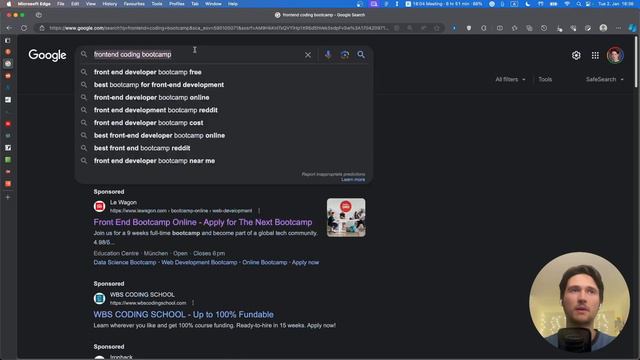The image size is (640, 360).
Task: Open the Edit menu
Action: pos(75,4)
